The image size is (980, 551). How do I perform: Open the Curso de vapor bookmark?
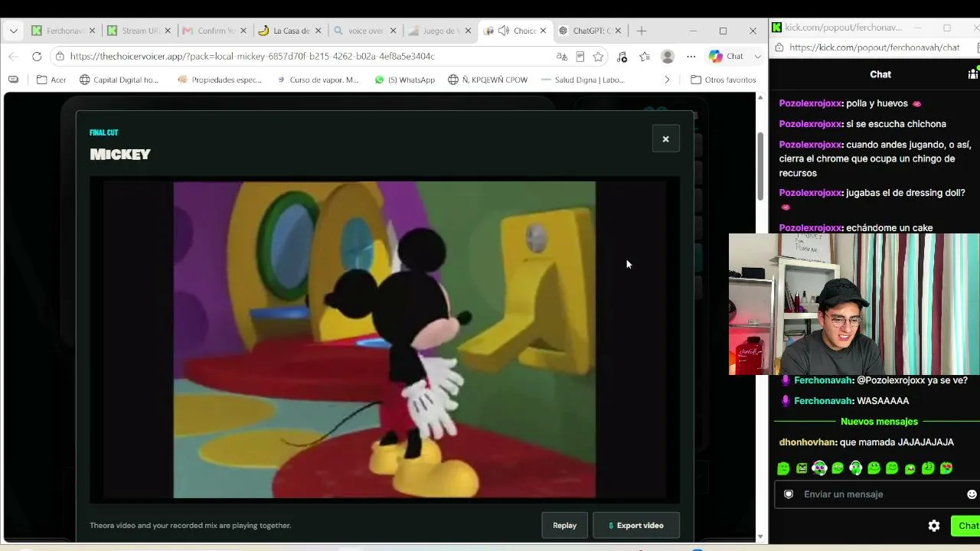coord(317,80)
